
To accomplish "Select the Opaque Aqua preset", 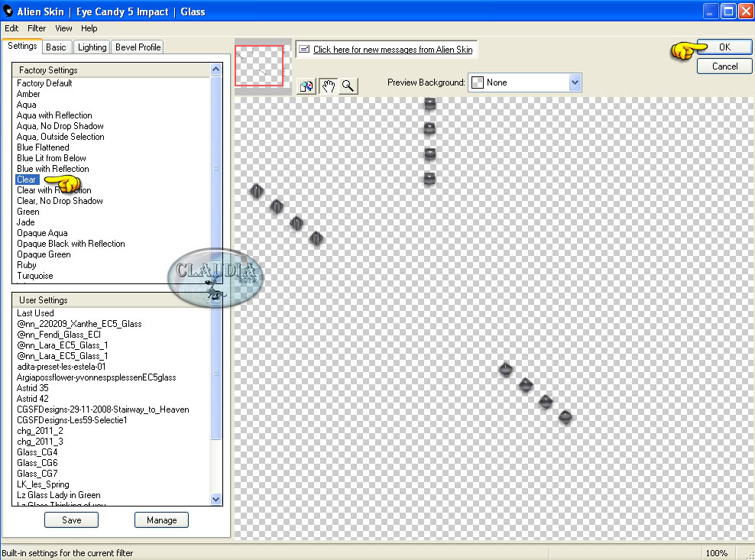I will tap(42, 233).
